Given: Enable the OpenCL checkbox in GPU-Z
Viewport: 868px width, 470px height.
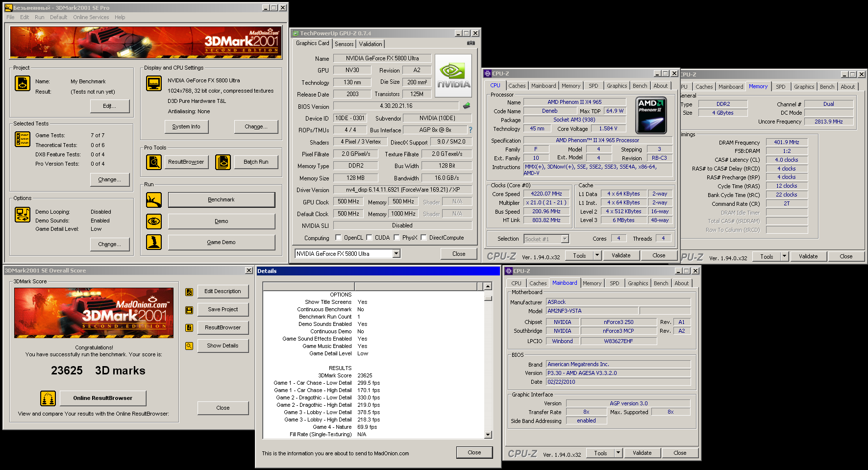Looking at the screenshot, I should pyautogui.click(x=338, y=238).
